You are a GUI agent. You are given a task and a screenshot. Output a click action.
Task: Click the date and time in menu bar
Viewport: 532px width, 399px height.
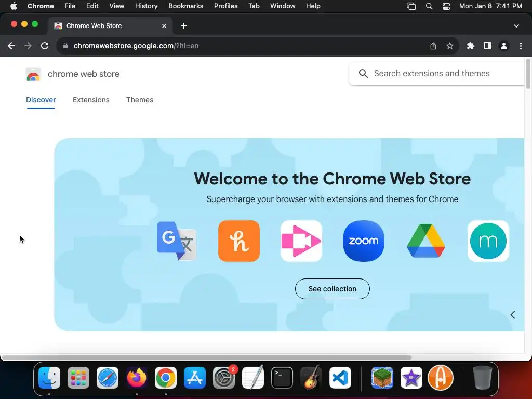click(x=490, y=6)
